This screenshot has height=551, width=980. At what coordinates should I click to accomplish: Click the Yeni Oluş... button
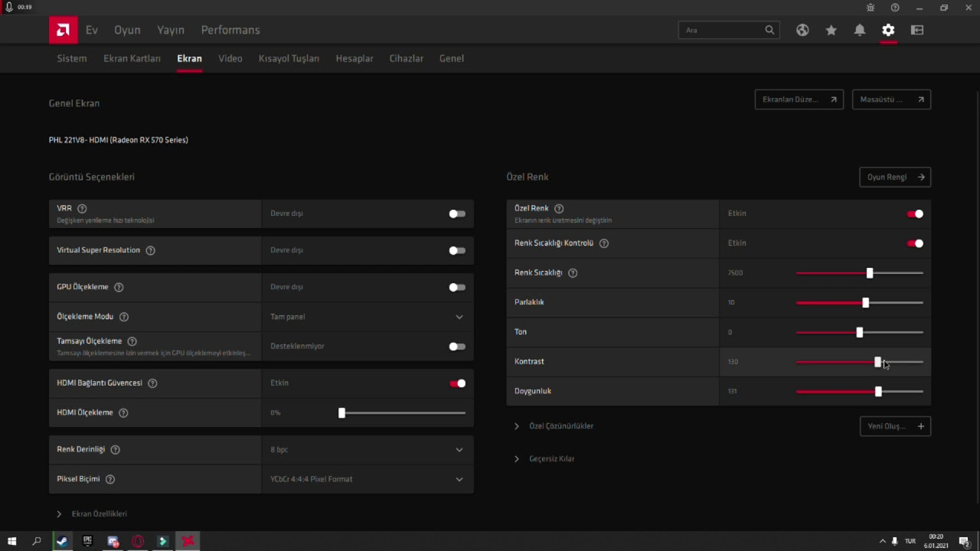[x=894, y=426]
